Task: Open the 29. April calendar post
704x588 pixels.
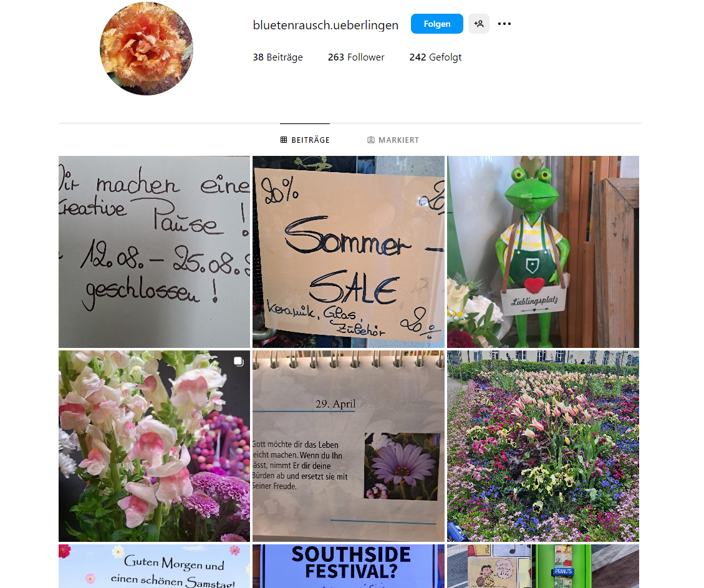Action: pos(349,446)
